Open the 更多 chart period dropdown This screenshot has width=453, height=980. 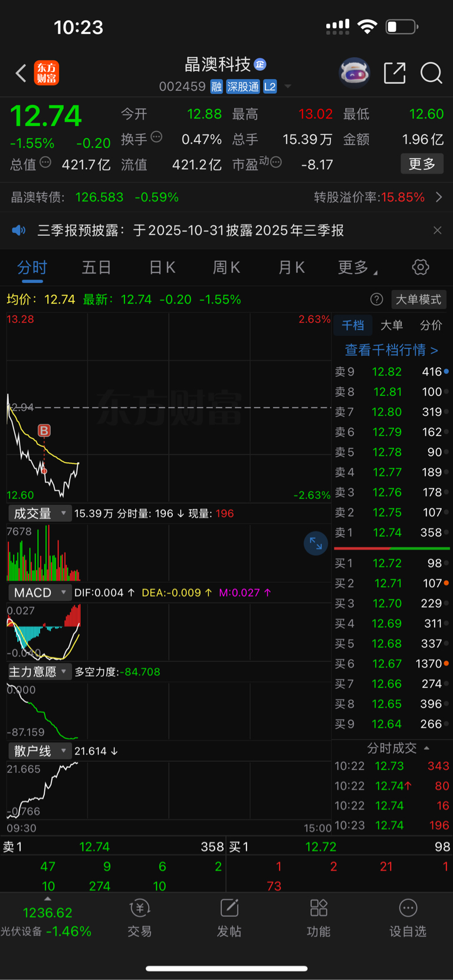click(x=357, y=268)
